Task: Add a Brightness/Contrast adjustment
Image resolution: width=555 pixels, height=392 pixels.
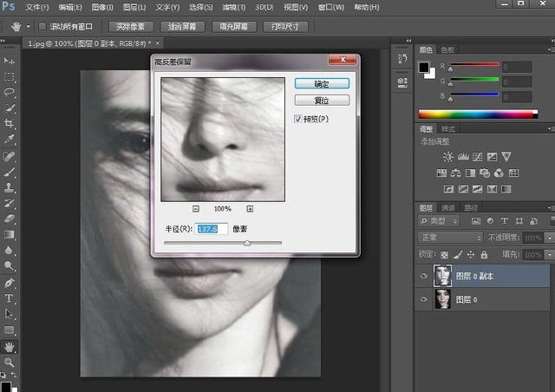Action: [x=448, y=156]
